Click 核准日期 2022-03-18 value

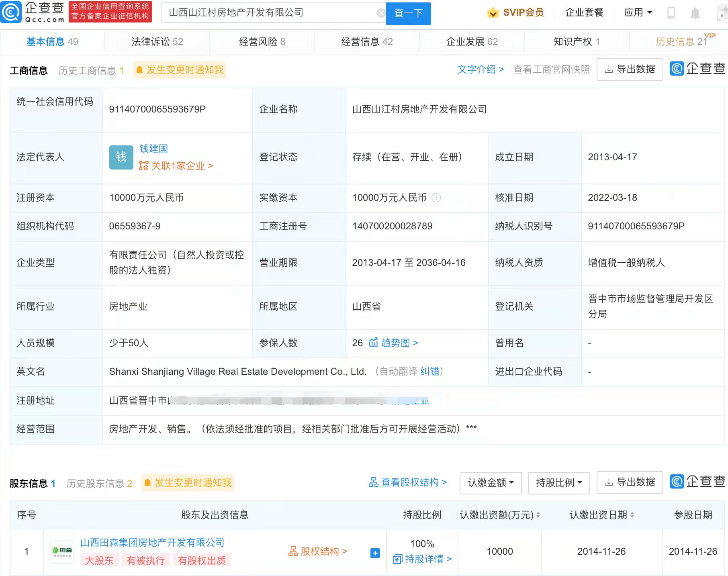pos(612,198)
